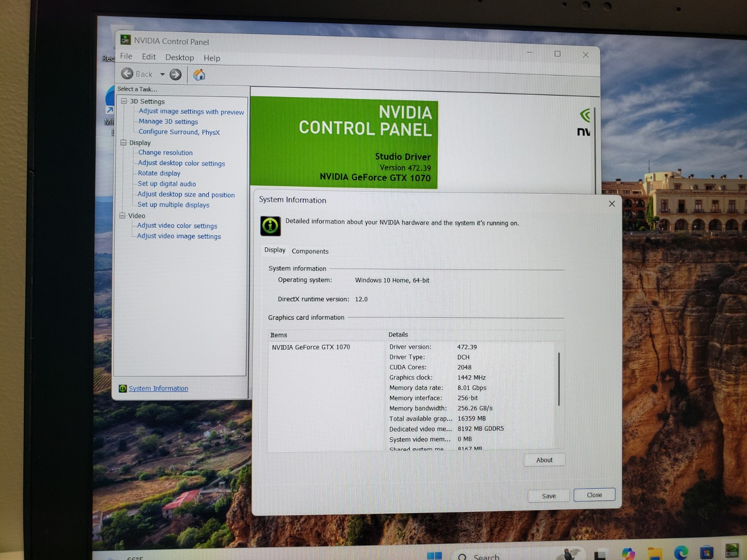Viewport: 747px width, 560px height.
Task: Open File Explorer from the taskbar
Action: click(655, 554)
